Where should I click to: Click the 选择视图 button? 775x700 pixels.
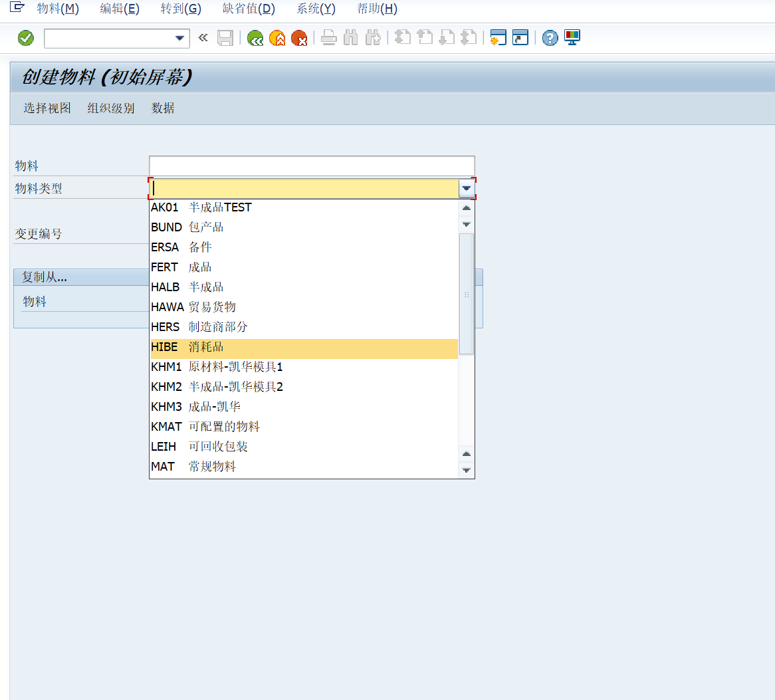(x=47, y=108)
